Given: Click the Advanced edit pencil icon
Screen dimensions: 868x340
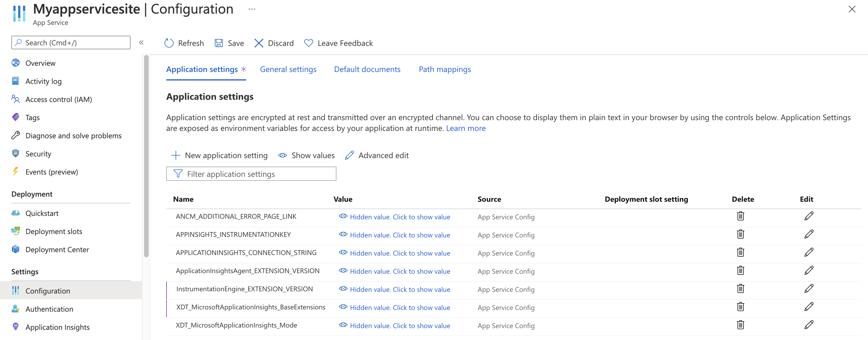Looking at the screenshot, I should click(349, 155).
